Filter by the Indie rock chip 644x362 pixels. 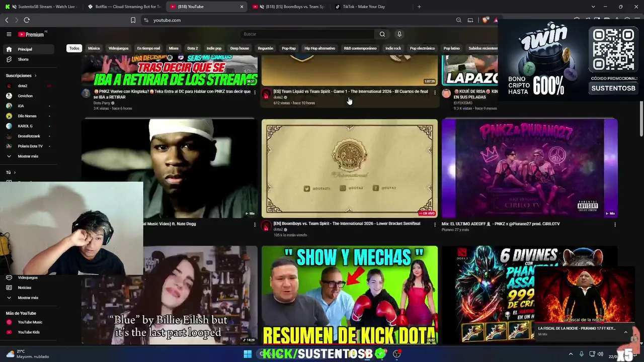tap(393, 48)
